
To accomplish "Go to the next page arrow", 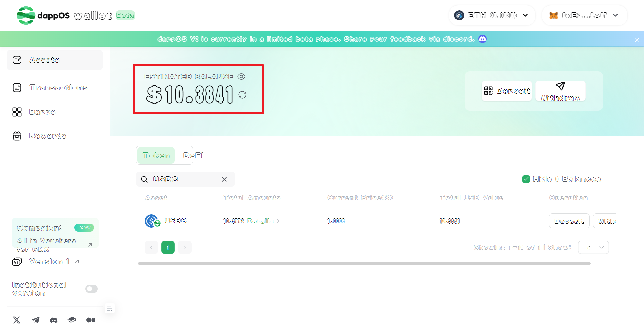I will click(185, 247).
